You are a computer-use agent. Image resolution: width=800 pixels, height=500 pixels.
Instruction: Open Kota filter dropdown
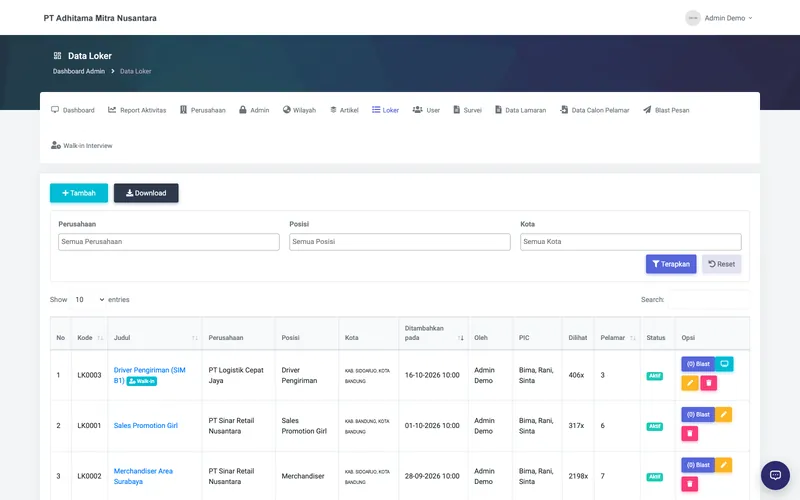(631, 242)
